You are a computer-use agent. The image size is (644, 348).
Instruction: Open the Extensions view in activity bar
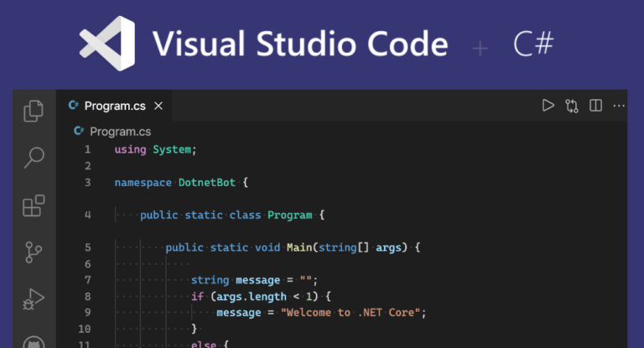[34, 205]
